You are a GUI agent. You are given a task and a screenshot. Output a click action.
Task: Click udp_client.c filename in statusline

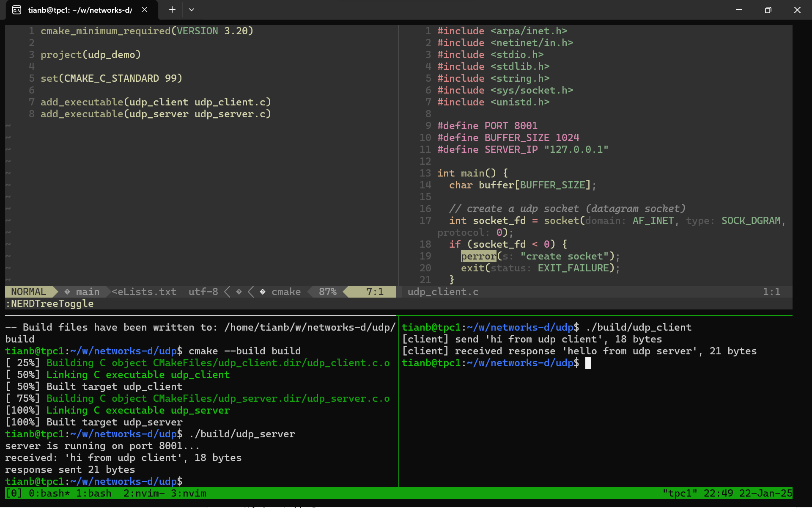pos(443,292)
